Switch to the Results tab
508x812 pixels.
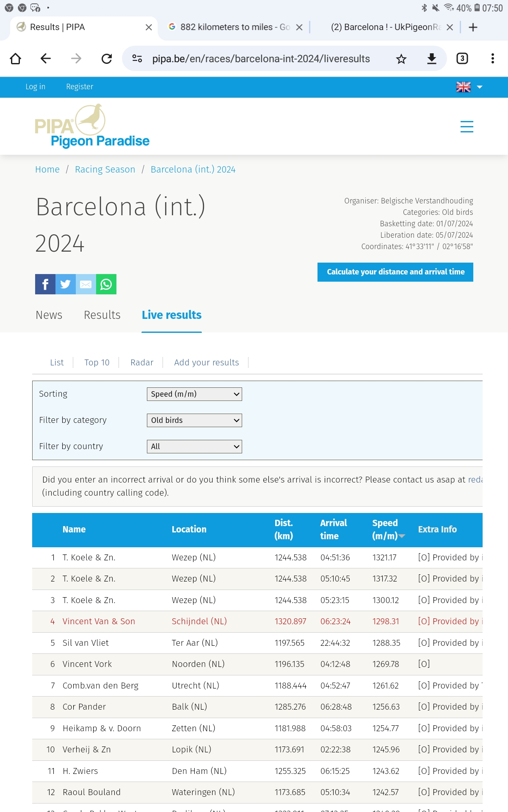point(102,315)
